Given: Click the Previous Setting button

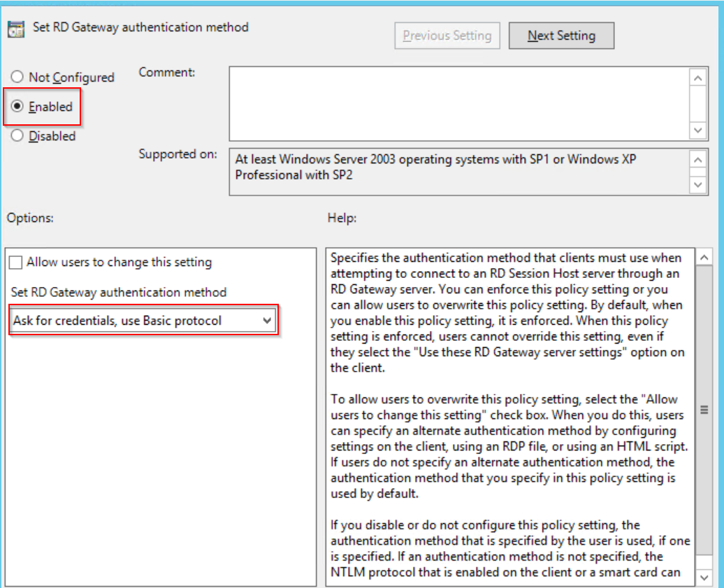Looking at the screenshot, I should click(447, 36).
